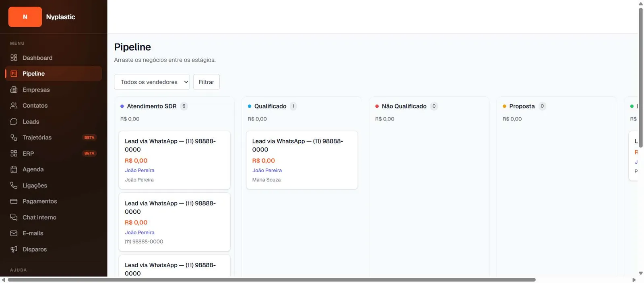644x283 pixels.
Task: Click the scroll-right arrow on horizontal scrollbar
Action: [634, 280]
